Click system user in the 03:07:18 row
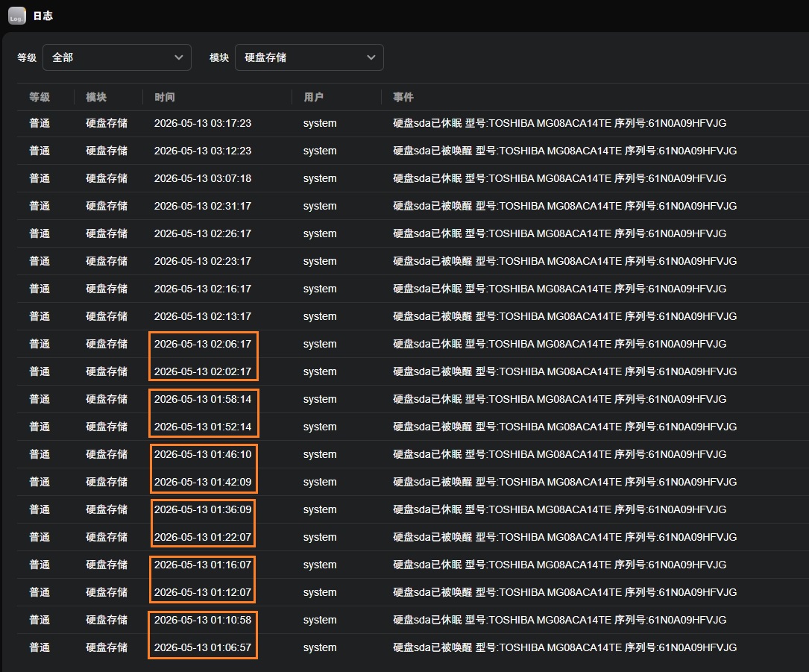 320,178
